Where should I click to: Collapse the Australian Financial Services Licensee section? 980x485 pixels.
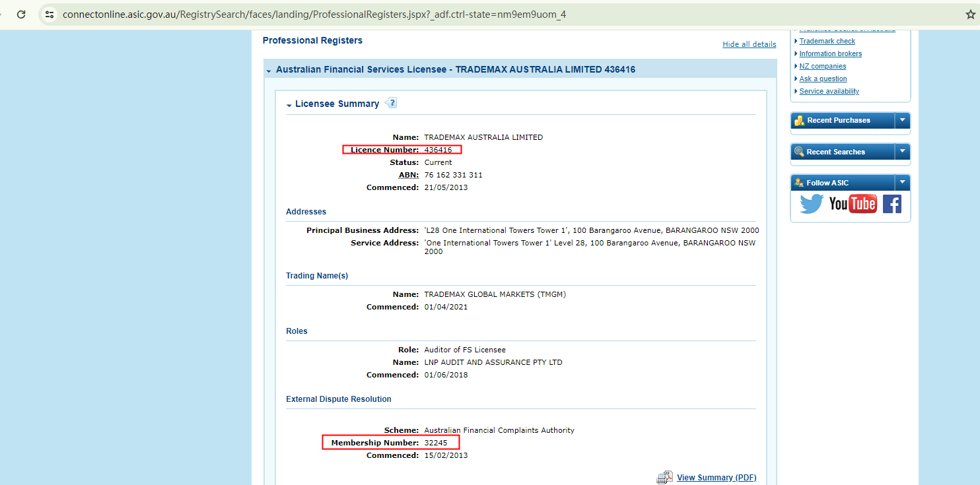(269, 71)
